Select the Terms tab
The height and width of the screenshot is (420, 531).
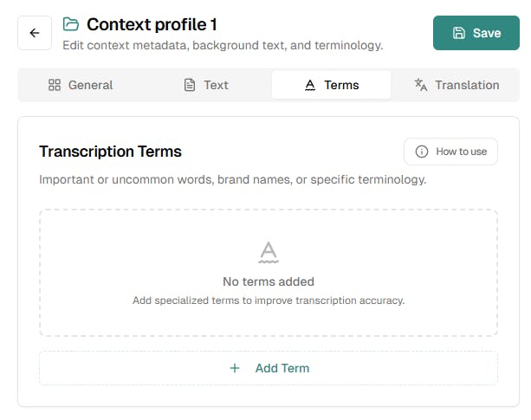(x=332, y=85)
